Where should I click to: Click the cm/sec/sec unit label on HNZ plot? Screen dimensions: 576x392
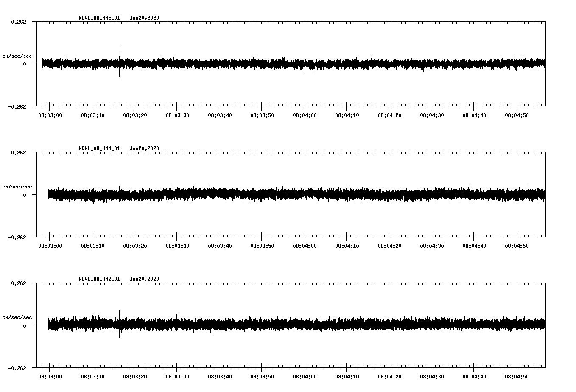tap(17, 317)
